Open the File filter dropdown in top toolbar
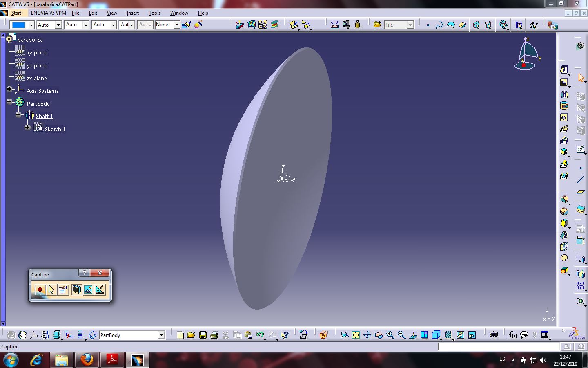The width and height of the screenshot is (588, 368). pos(410,25)
